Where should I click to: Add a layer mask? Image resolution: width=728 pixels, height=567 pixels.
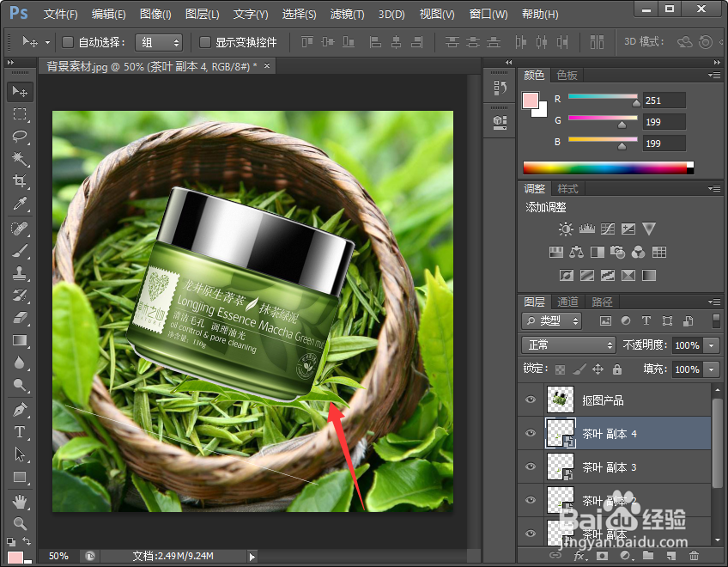pos(602,555)
